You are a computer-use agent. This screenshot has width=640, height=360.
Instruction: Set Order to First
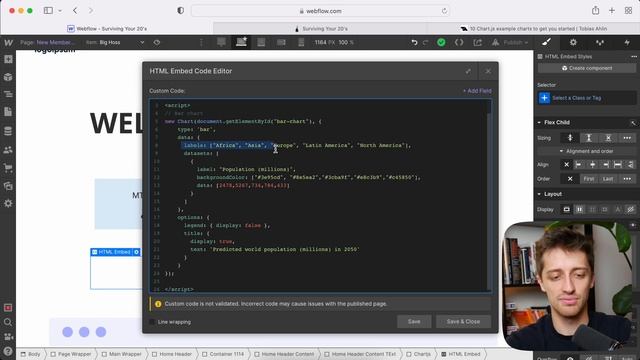(x=589, y=179)
